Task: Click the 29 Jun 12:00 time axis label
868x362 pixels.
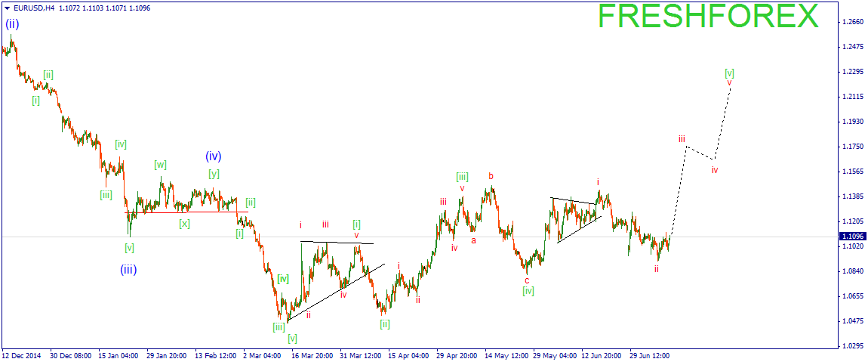Action: point(650,354)
